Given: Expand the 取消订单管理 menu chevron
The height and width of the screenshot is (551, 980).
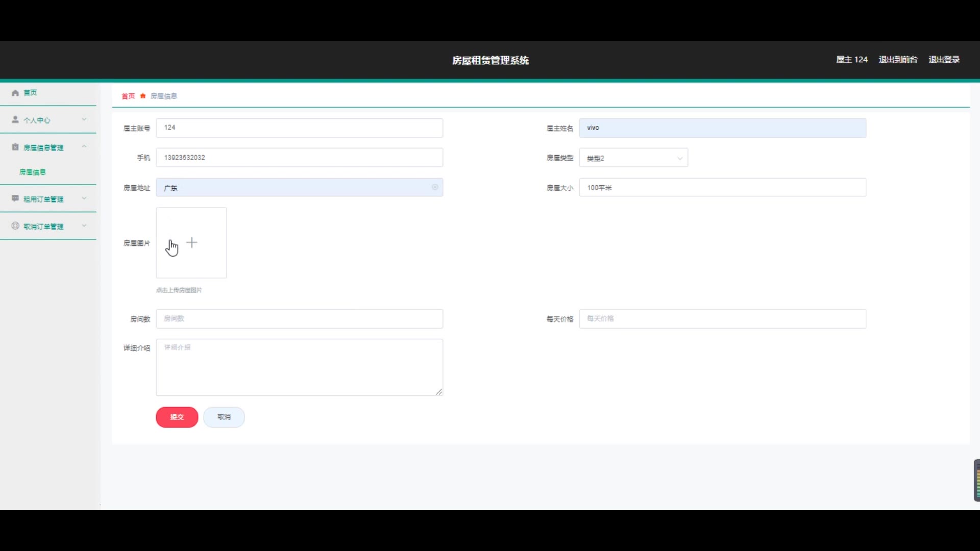Looking at the screenshot, I should point(84,226).
